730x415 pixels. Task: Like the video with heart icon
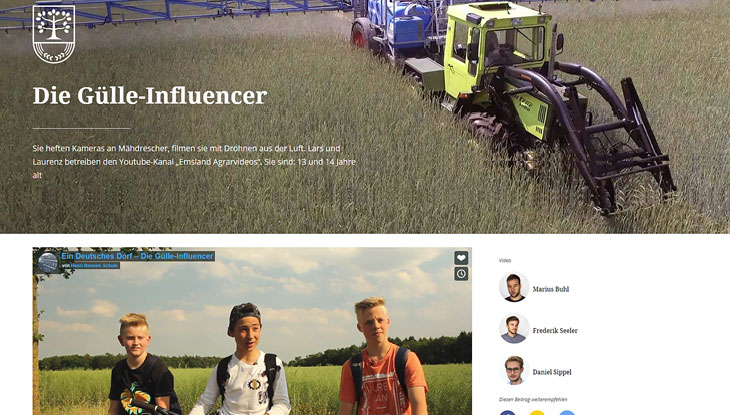461,258
